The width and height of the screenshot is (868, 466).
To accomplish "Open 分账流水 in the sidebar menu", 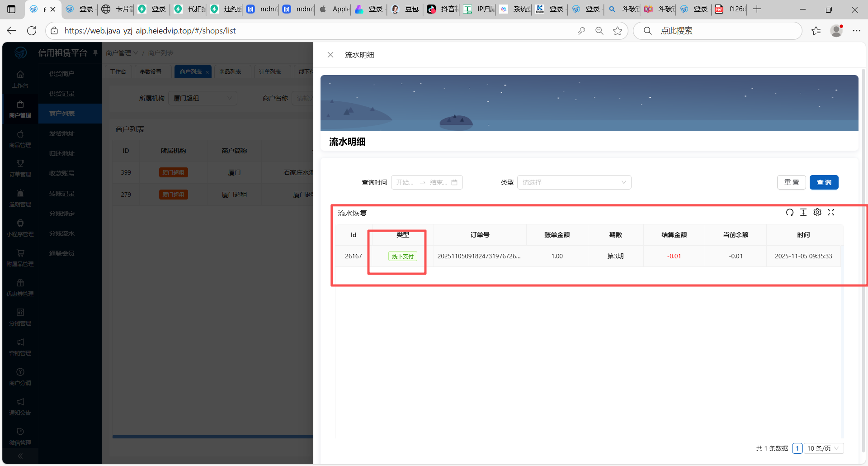I will click(x=62, y=233).
